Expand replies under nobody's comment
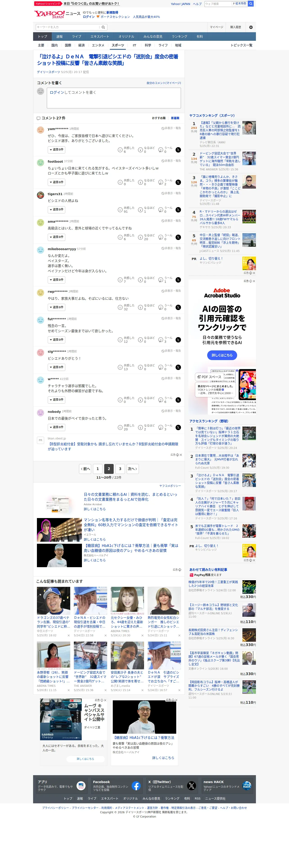 tap(56, 427)
